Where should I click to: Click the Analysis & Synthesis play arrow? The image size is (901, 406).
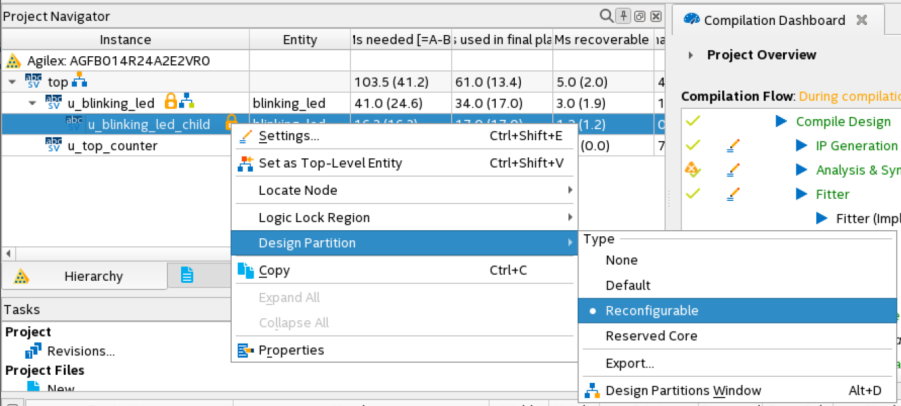pyautogui.click(x=801, y=170)
